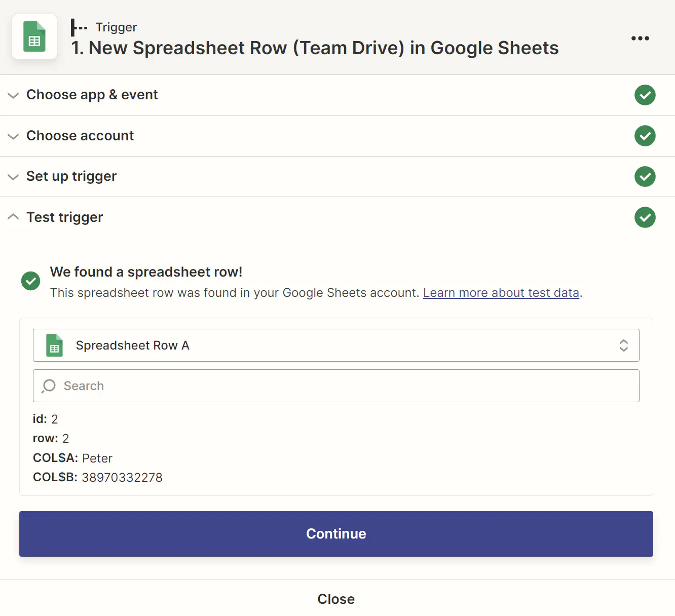Click success checkmark beside We found a spreadsheet row
Image resolution: width=675 pixels, height=616 pixels.
[31, 281]
